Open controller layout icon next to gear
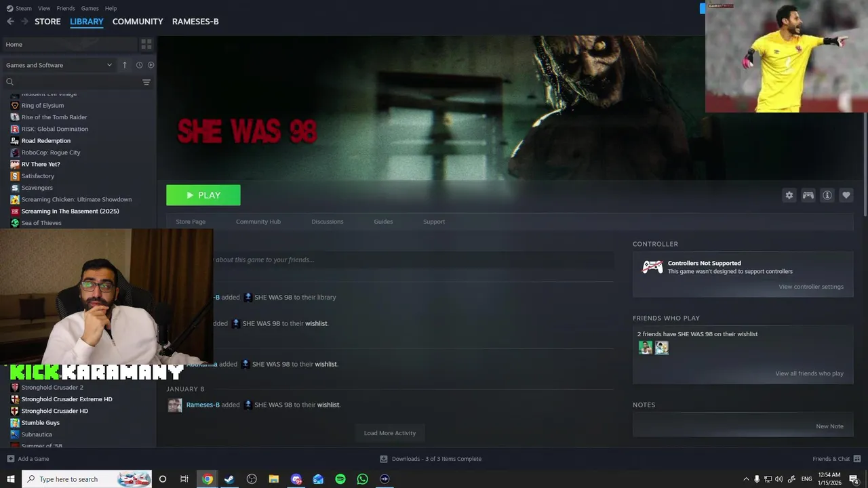 pos(808,195)
